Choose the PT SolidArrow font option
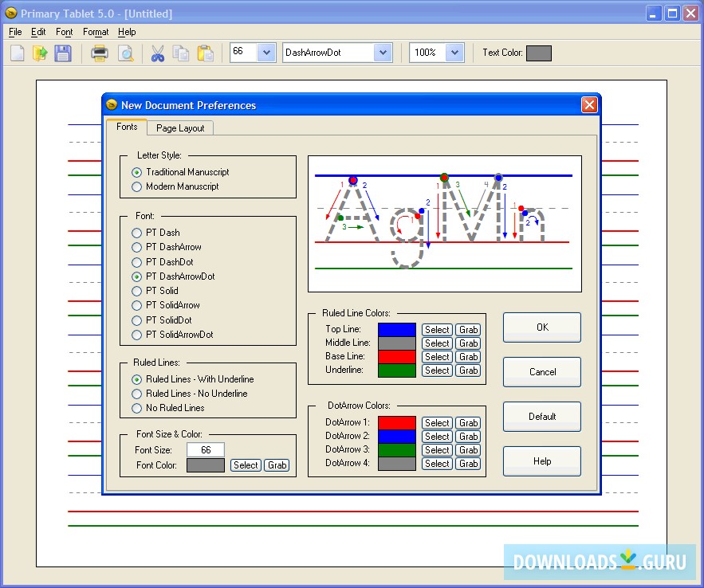The image size is (704, 588). pos(137,305)
